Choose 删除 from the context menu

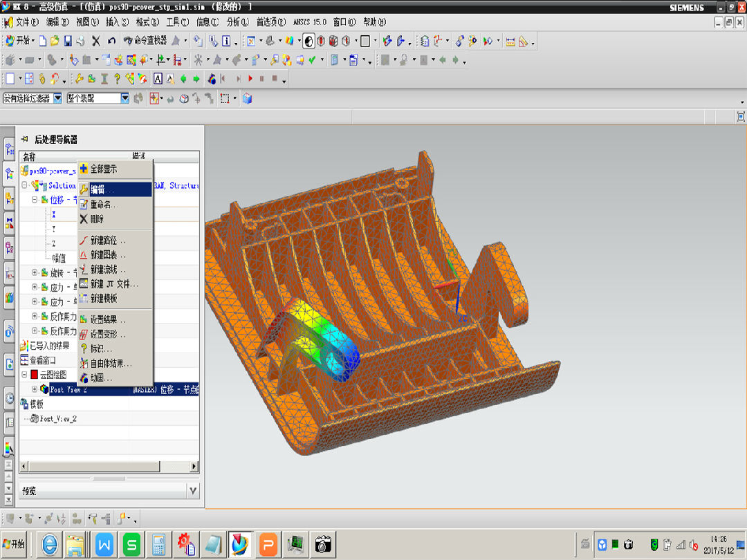pos(97,219)
